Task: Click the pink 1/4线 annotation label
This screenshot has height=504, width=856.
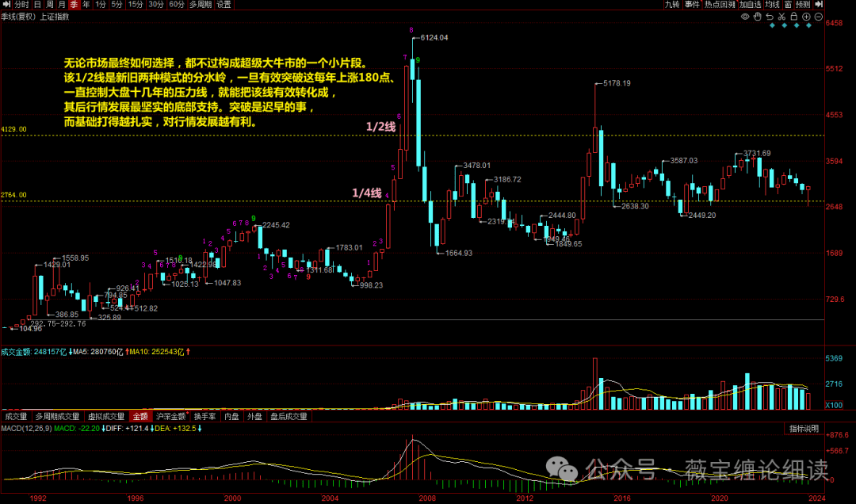Action: [x=366, y=193]
